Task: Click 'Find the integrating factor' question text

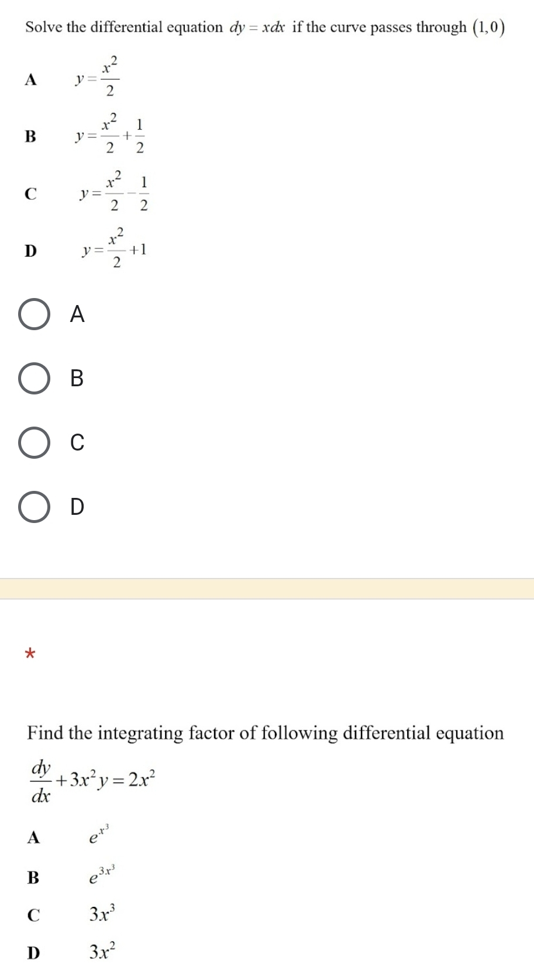Action: [265, 733]
